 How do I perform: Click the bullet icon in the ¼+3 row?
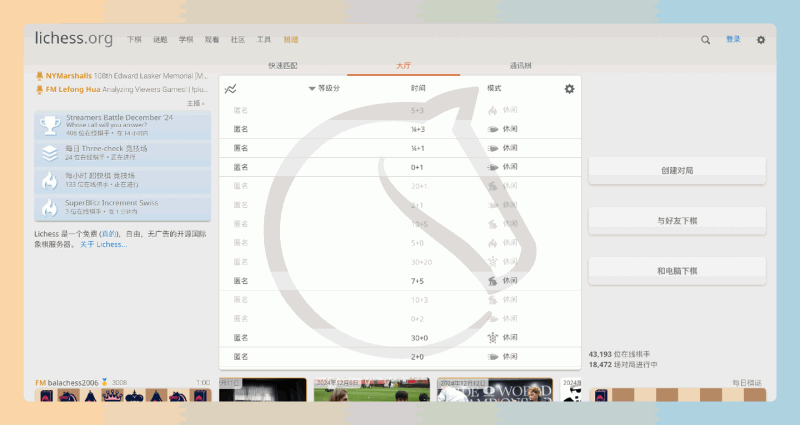492,129
